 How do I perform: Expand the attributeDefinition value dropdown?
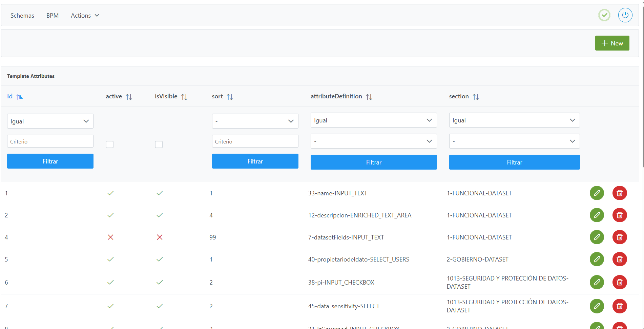point(373,141)
